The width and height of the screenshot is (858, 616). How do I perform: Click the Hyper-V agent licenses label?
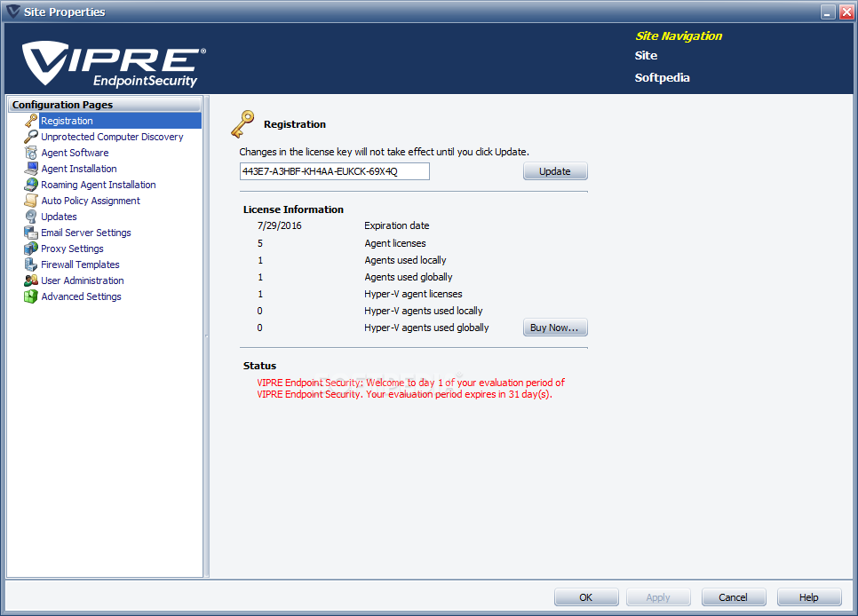(413, 294)
